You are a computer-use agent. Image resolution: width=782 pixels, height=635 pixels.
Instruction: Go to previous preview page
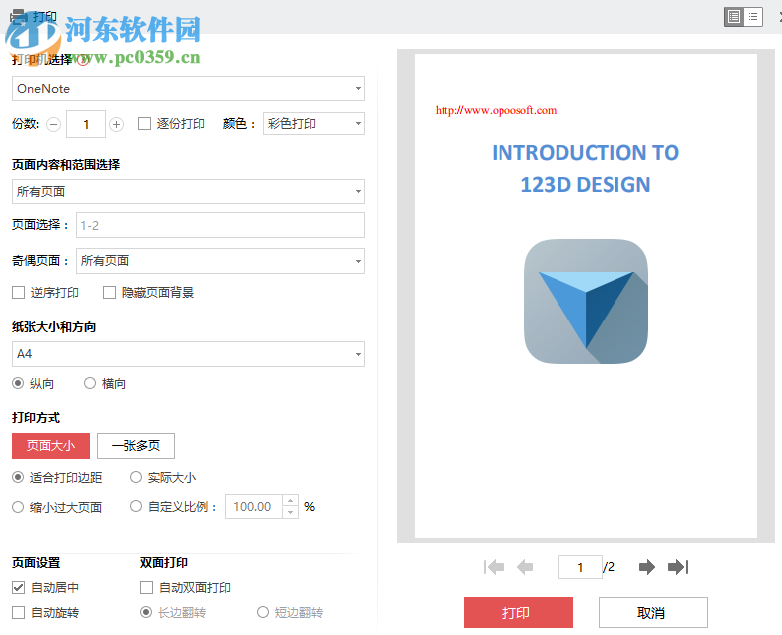(x=525, y=567)
